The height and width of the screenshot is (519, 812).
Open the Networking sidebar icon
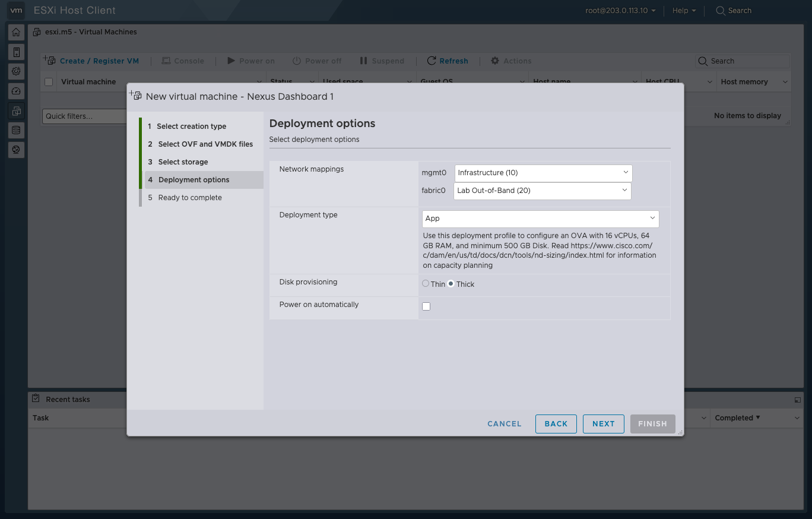click(x=16, y=150)
